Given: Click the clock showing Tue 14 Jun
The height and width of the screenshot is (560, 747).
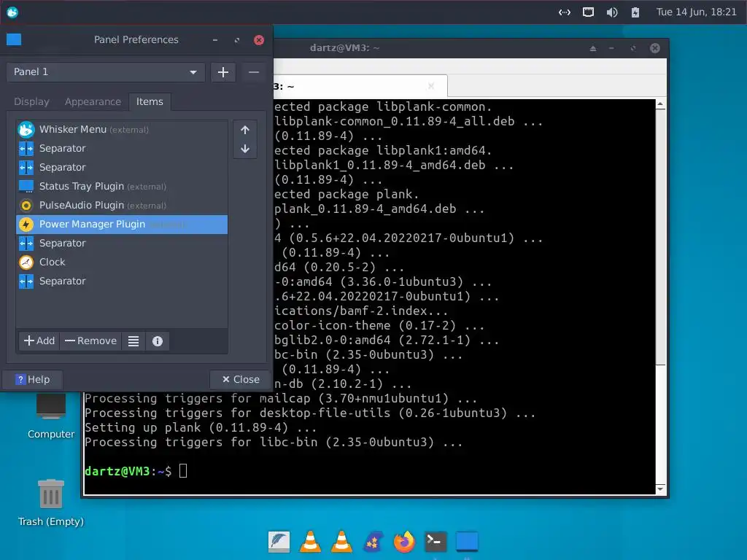Looking at the screenshot, I should pos(696,12).
